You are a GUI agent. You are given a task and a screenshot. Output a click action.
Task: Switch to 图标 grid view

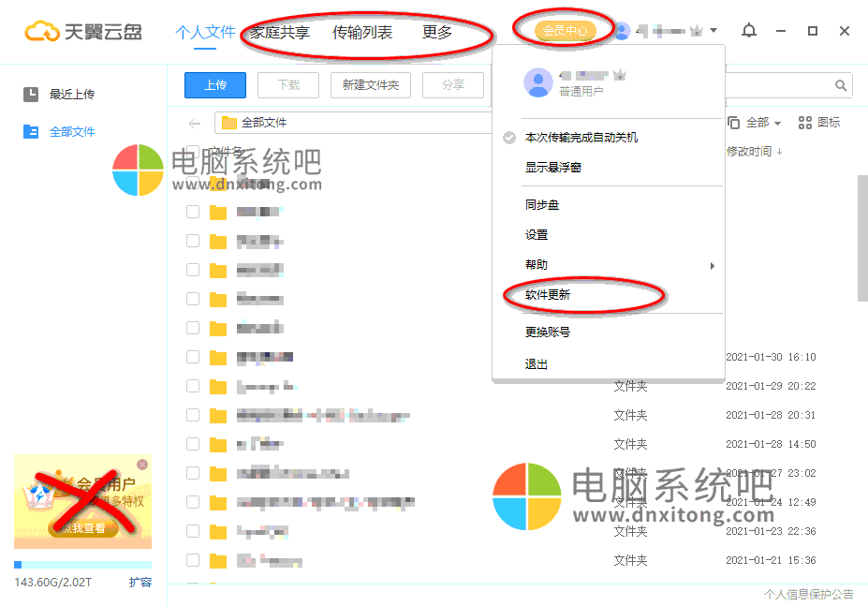pyautogui.click(x=818, y=123)
